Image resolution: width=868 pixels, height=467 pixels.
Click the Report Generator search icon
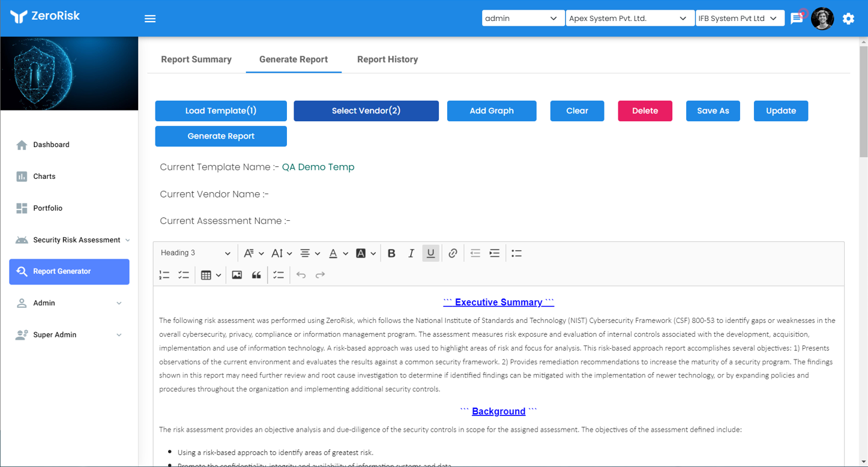tap(22, 271)
